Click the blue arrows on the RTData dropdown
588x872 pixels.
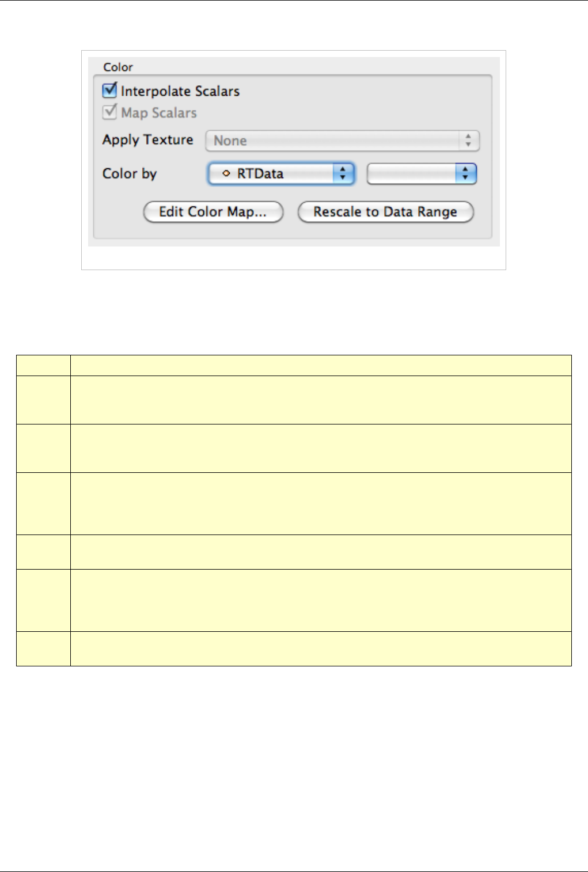click(x=343, y=173)
